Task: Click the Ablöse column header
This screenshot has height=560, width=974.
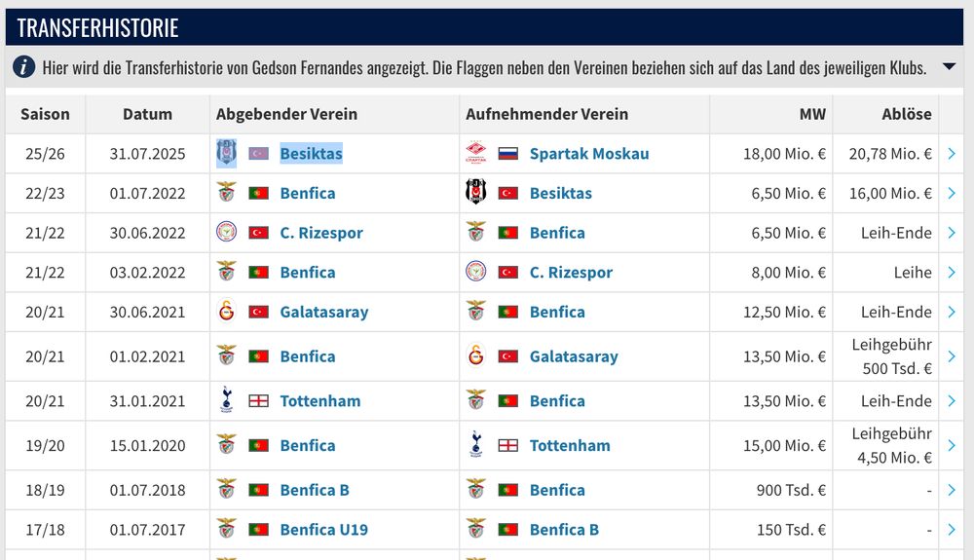Action: (x=906, y=114)
